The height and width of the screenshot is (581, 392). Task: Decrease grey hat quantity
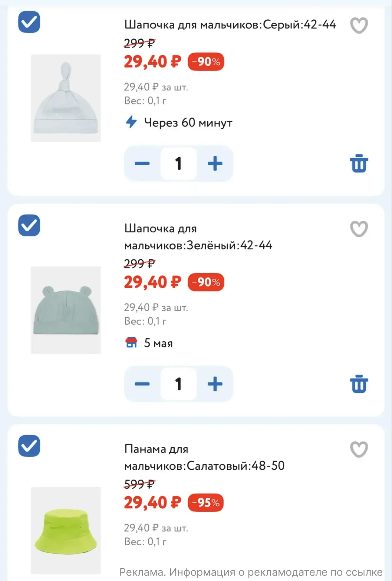(142, 164)
